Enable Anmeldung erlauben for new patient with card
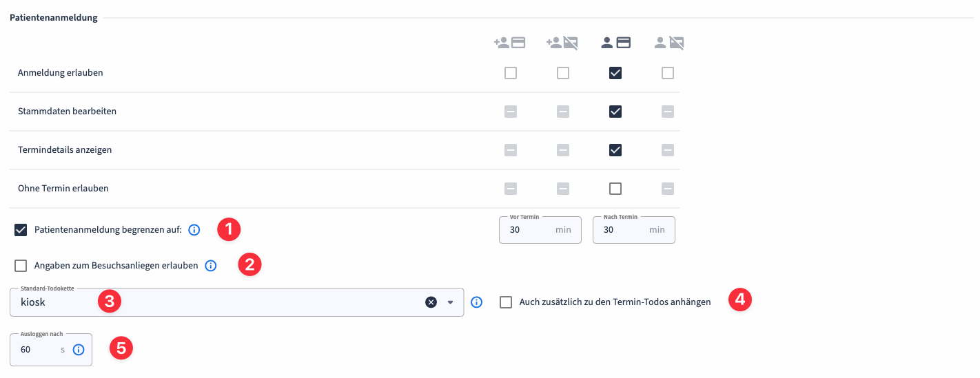Image resolution: width=980 pixels, height=378 pixels. [x=511, y=73]
